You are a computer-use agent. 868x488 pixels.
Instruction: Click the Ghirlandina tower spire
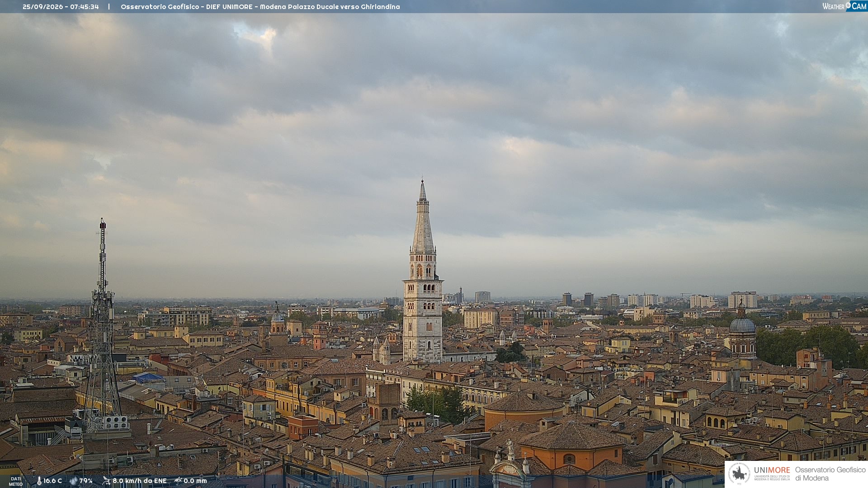point(423,217)
